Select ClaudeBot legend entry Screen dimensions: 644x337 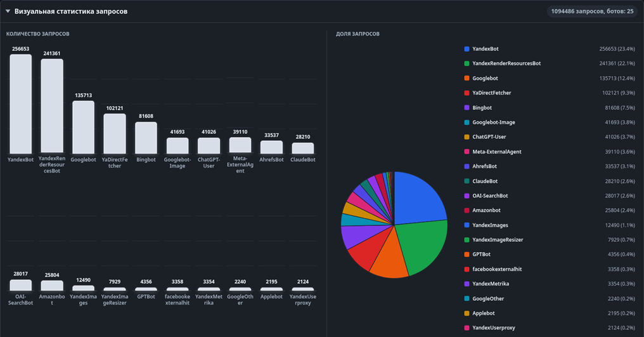tap(550, 181)
